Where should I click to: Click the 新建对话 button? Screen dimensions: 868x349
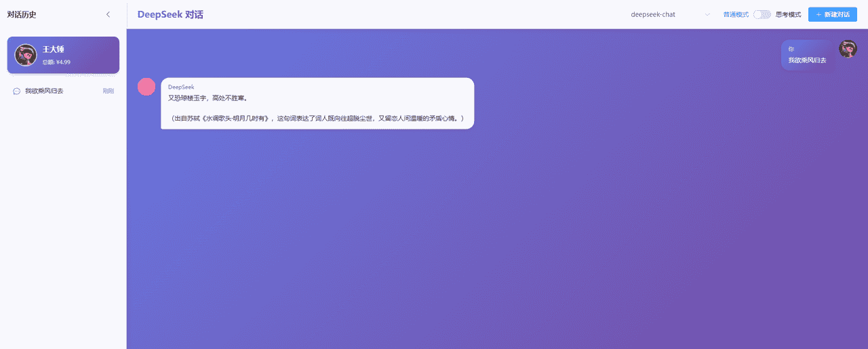click(x=833, y=14)
